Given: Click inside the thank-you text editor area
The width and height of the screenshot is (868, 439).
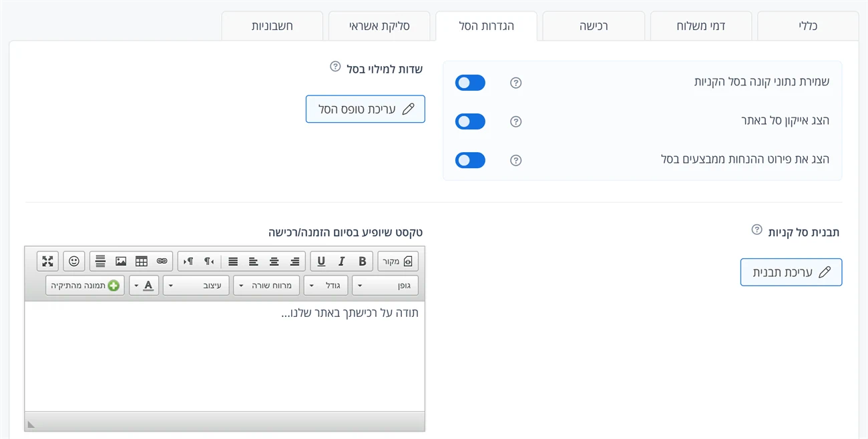Looking at the screenshot, I should (x=225, y=356).
